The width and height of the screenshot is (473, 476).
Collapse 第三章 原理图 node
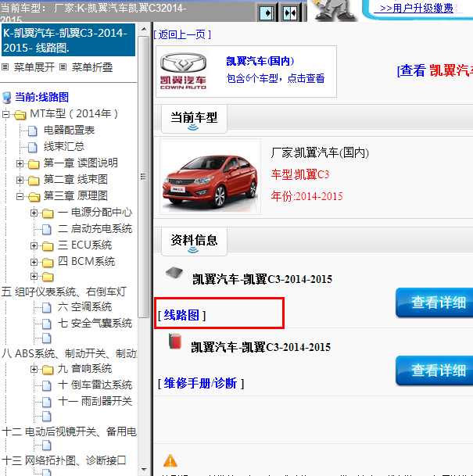tap(20, 197)
